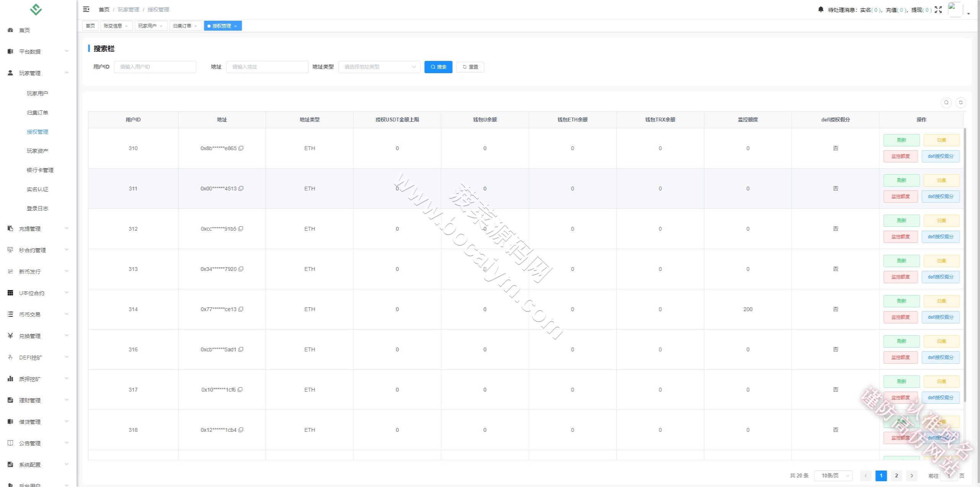Copy the address 0x00******4513

tap(241, 189)
